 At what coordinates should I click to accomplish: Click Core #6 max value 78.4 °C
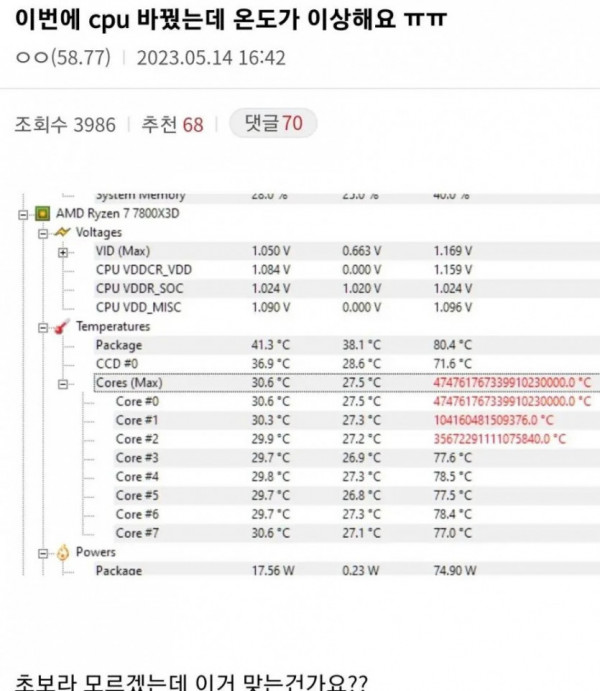tap(452, 514)
